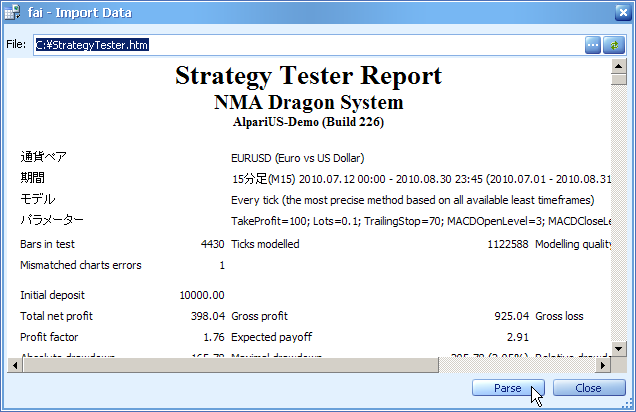The image size is (636, 412).
Task: Click the '4430' bars value
Action: (x=213, y=244)
